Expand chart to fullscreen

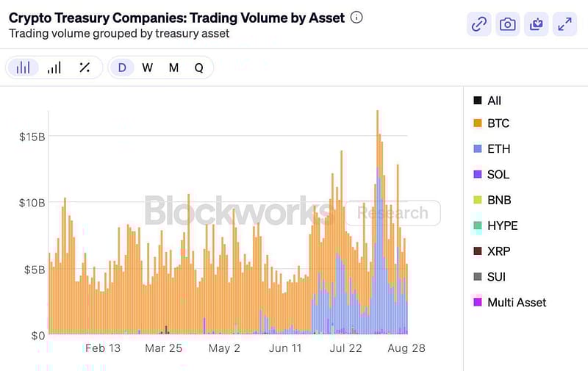(x=564, y=24)
